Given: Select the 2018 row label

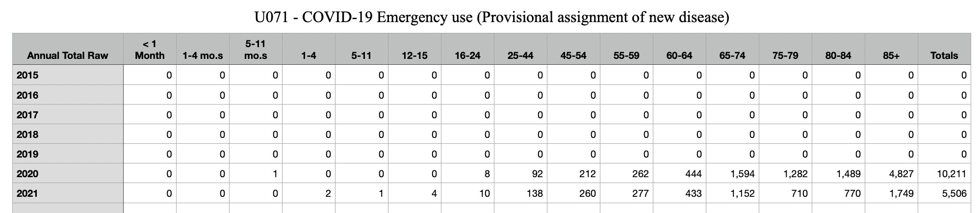Looking at the screenshot, I should click(68, 134).
